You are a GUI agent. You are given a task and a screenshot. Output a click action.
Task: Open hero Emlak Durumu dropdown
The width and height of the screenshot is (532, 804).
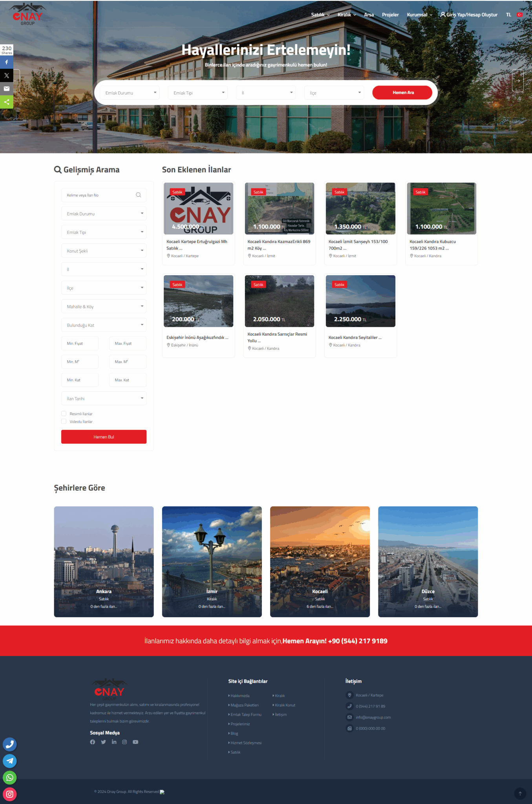pos(130,93)
